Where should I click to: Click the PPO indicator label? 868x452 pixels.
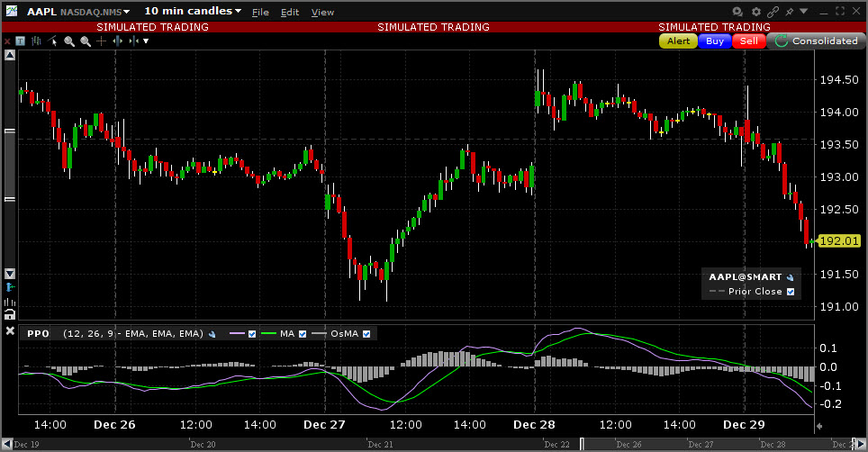(x=38, y=334)
